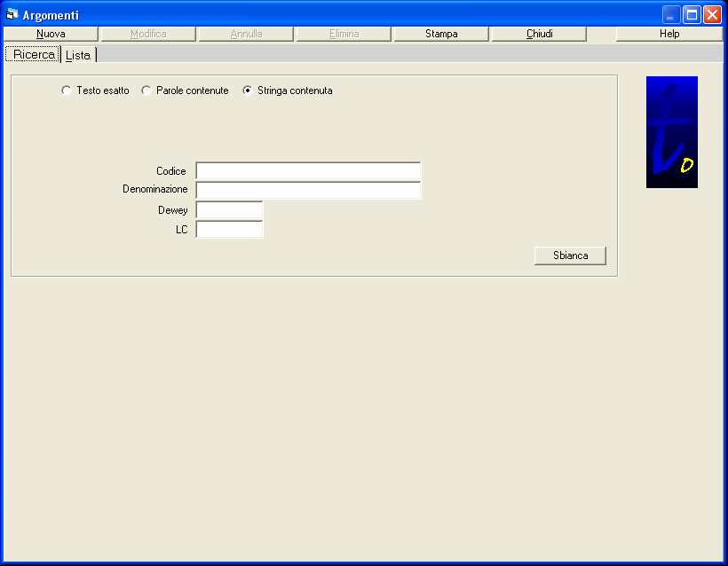The image size is (728, 566).
Task: Switch to the Lista tab
Action: click(x=78, y=55)
